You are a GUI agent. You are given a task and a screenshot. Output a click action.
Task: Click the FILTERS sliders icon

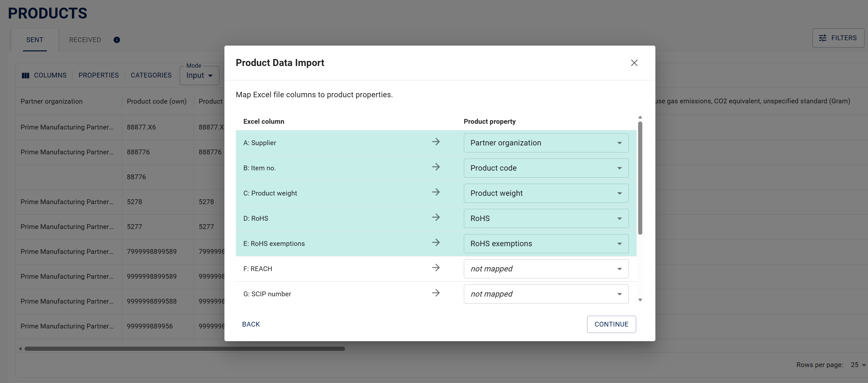(x=823, y=38)
